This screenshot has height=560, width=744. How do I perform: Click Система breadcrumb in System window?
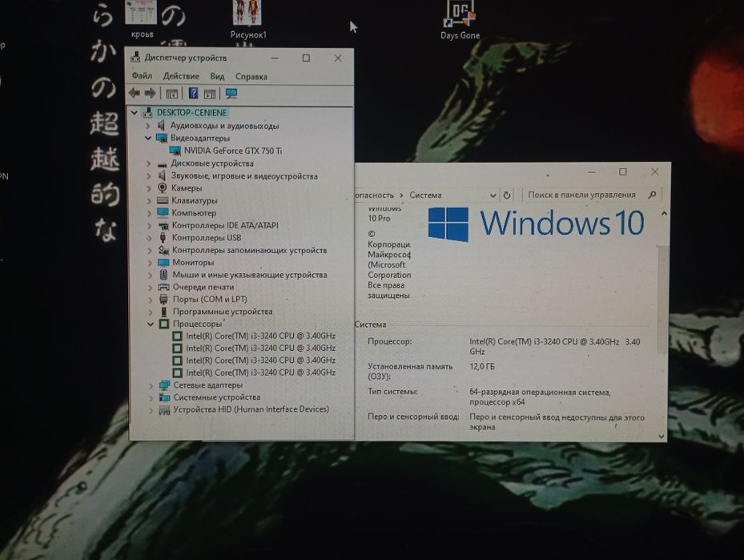pyautogui.click(x=425, y=195)
